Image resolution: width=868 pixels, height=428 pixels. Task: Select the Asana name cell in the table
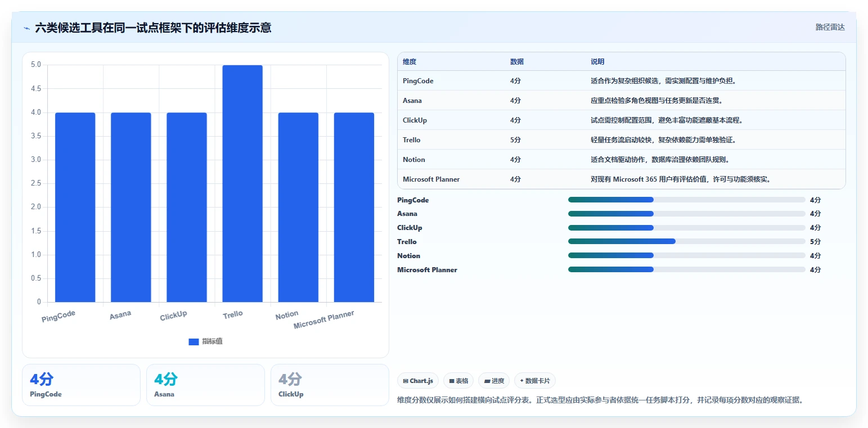pos(412,101)
